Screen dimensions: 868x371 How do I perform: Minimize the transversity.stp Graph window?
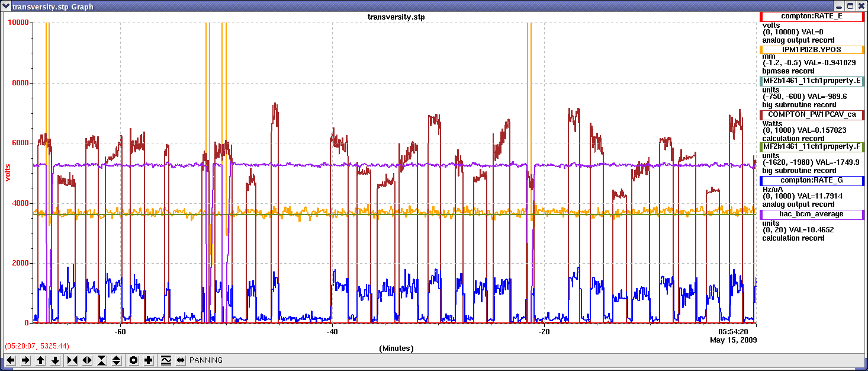[x=840, y=6]
